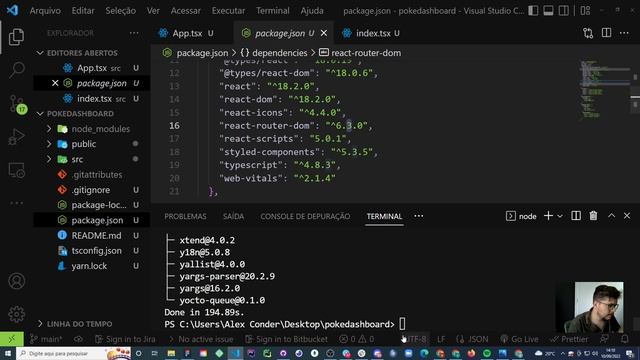Open the Ajuda menu
The width and height of the screenshot is (640, 360).
pos(312,11)
